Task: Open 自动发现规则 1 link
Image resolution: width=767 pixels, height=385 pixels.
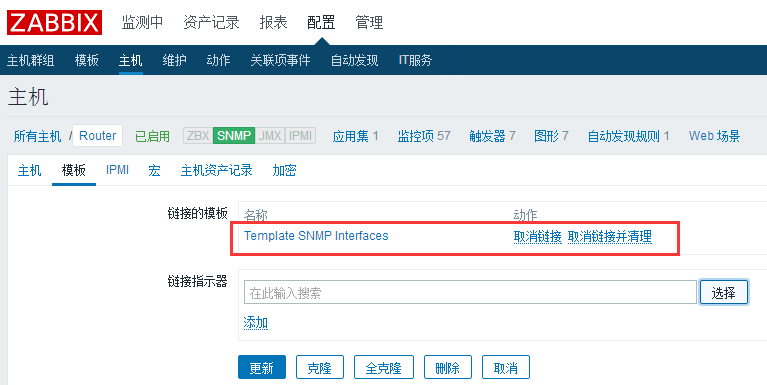Action: click(628, 136)
